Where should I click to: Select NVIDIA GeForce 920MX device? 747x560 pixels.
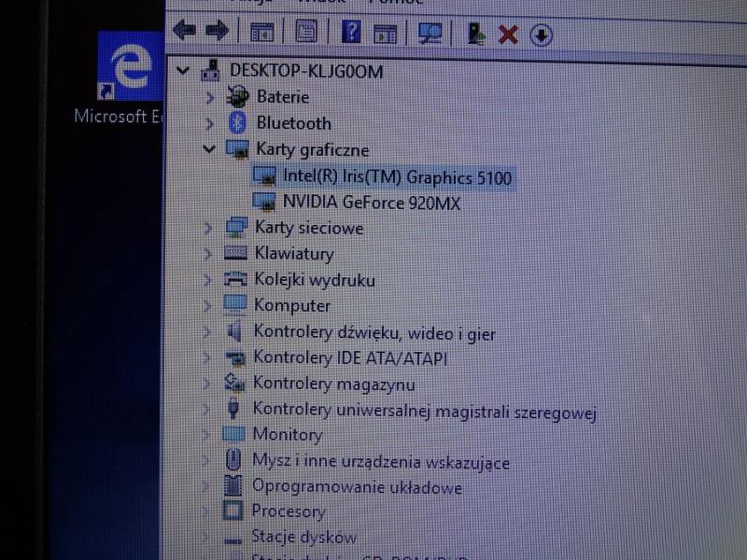pos(372,203)
